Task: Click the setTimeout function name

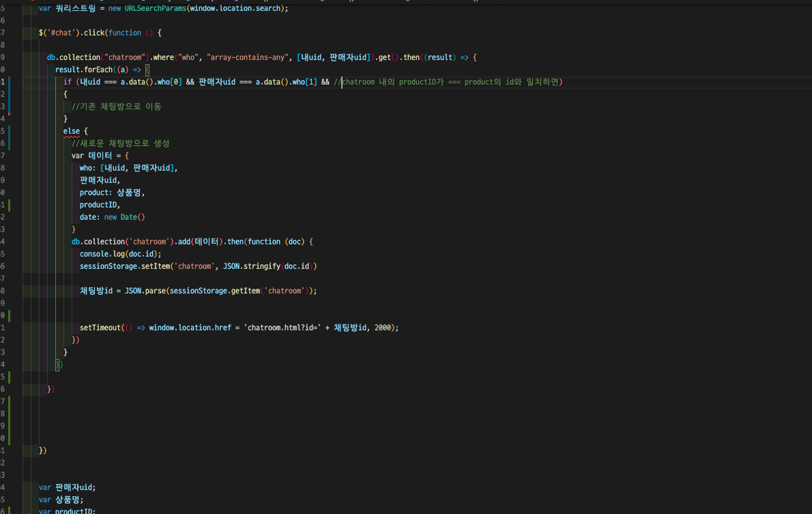Action: click(100, 328)
